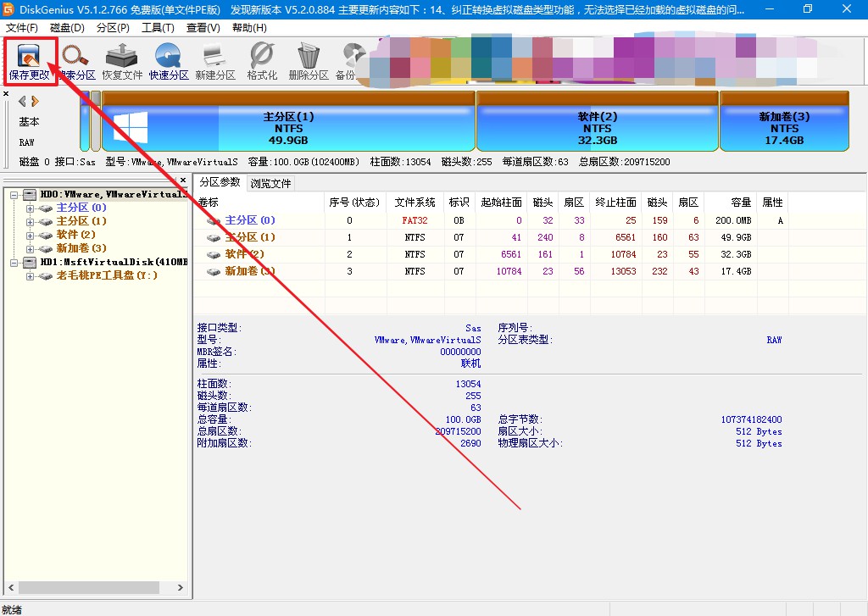
Task: Open the 查看(V) menu
Action: 203,28
